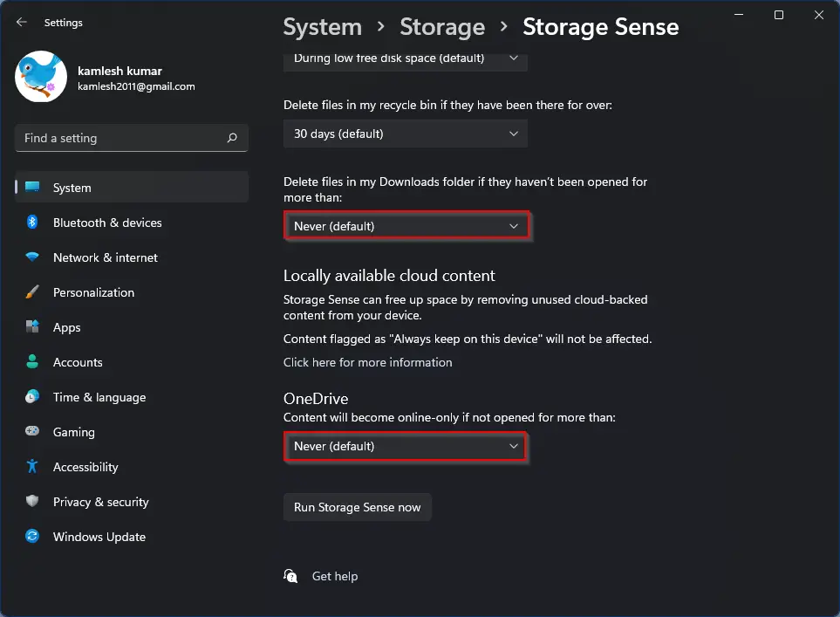This screenshot has height=617, width=840.
Task: Click the Time & language clock icon
Action: [32, 397]
